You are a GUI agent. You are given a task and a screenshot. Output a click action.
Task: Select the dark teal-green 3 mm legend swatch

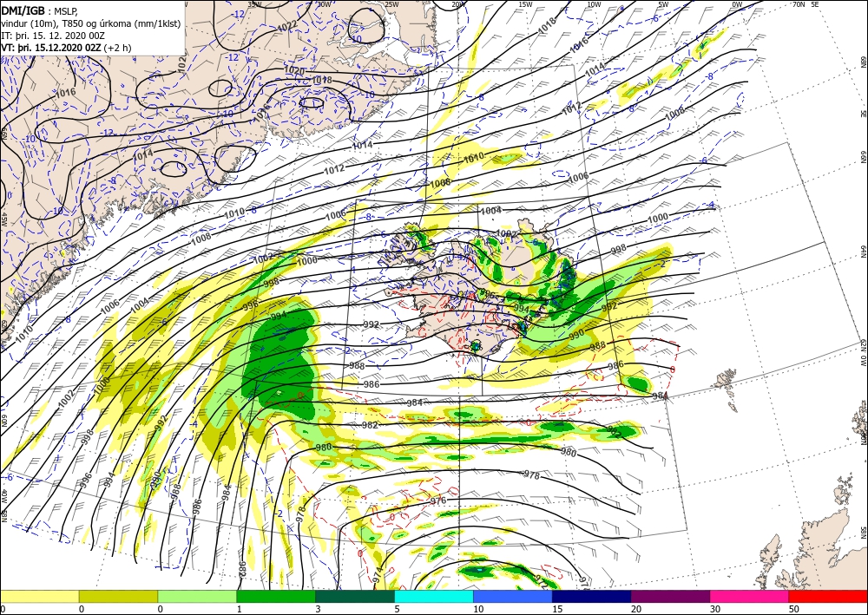coord(355,596)
